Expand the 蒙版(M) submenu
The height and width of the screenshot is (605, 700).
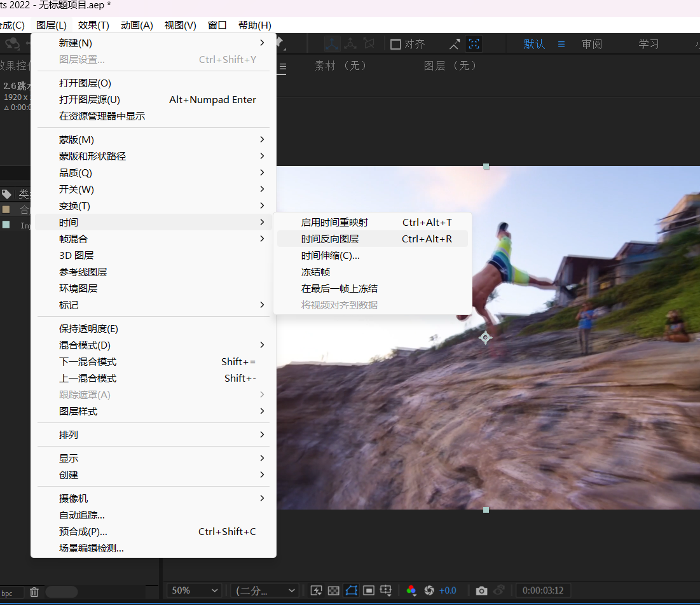[x=153, y=139]
